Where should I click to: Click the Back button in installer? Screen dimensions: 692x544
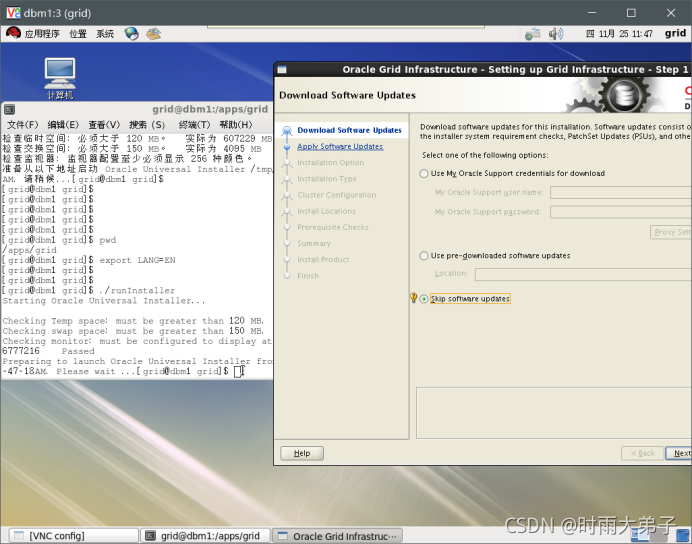coord(643,453)
